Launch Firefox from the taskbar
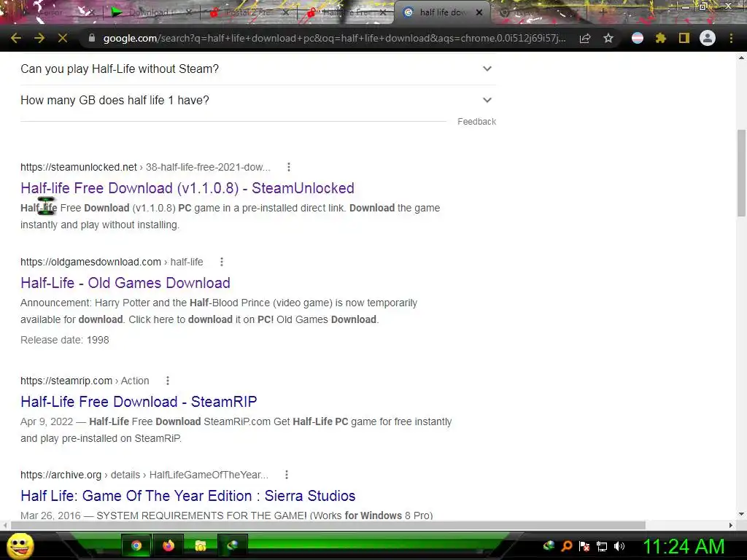747x560 pixels. pyautogui.click(x=169, y=545)
